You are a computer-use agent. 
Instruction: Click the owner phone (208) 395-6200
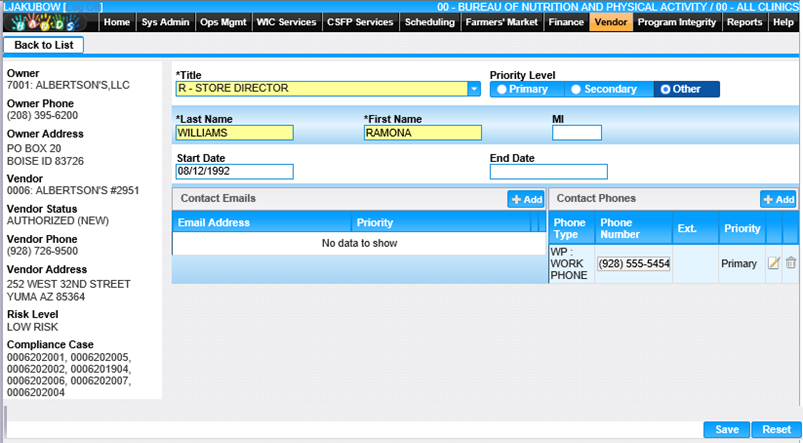[43, 115]
